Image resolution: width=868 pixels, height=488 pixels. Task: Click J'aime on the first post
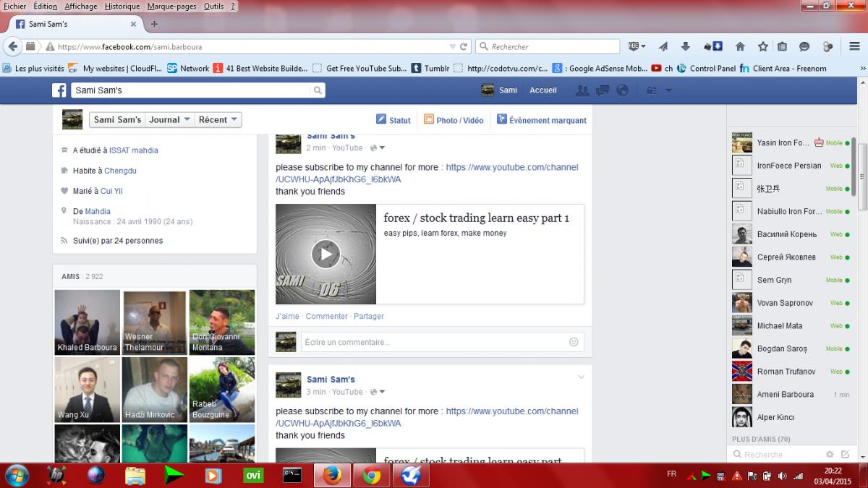point(287,317)
